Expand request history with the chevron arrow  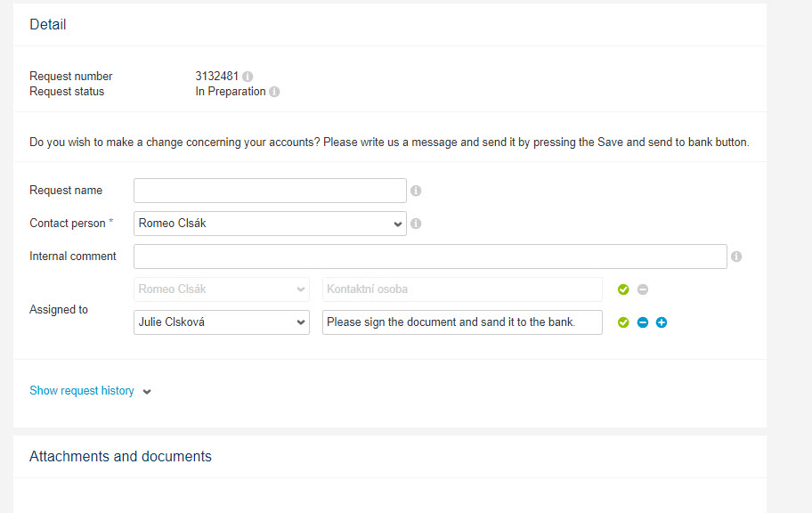(x=147, y=392)
